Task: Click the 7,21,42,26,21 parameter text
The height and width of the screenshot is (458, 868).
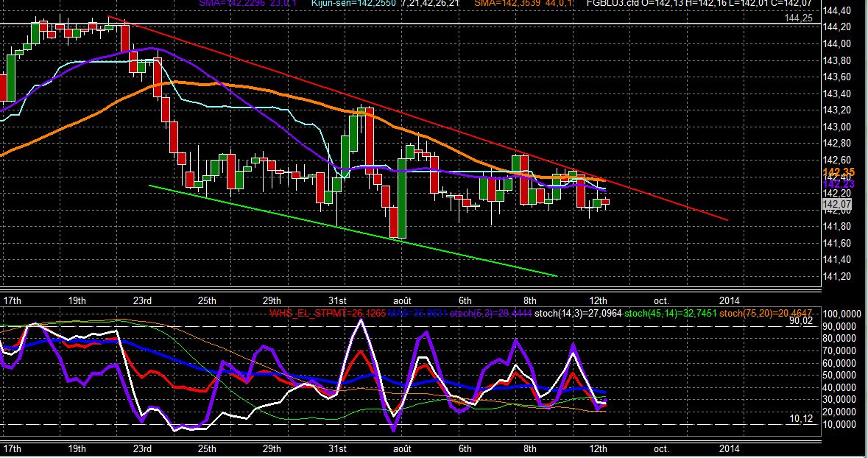Action: 429,3
